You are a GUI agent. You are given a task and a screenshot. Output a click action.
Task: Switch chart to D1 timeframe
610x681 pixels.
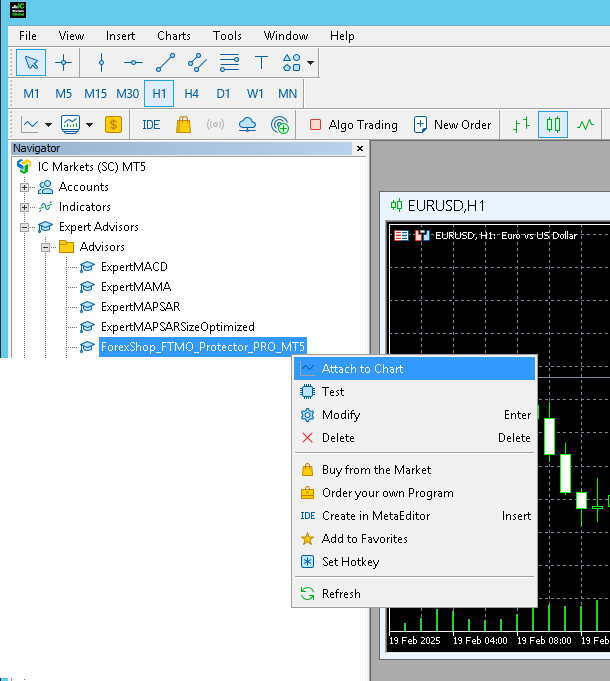(223, 93)
